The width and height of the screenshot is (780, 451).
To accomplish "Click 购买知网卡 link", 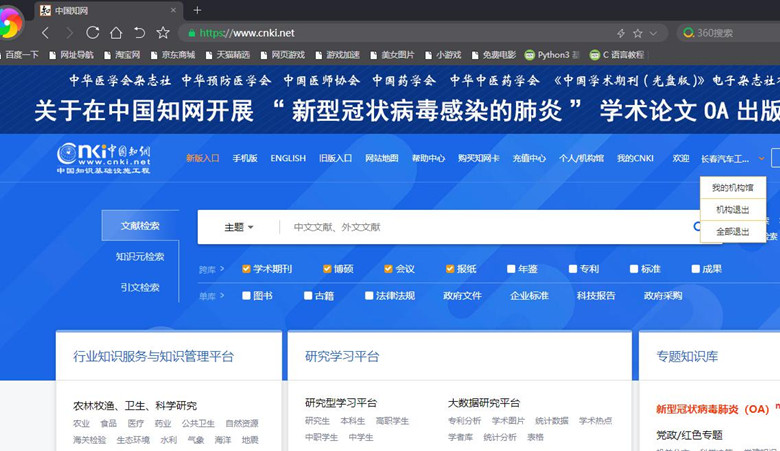I will [x=479, y=158].
